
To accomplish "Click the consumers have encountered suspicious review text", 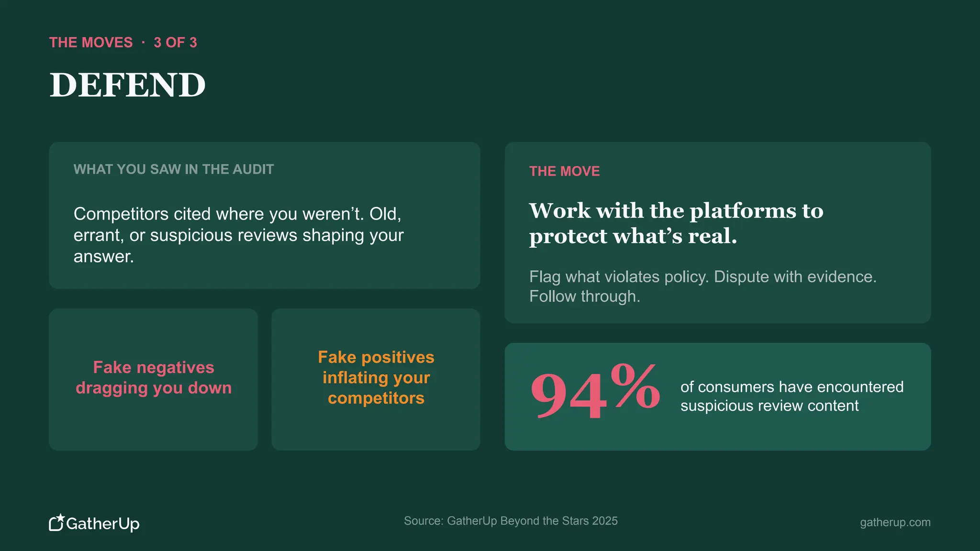I will click(792, 396).
